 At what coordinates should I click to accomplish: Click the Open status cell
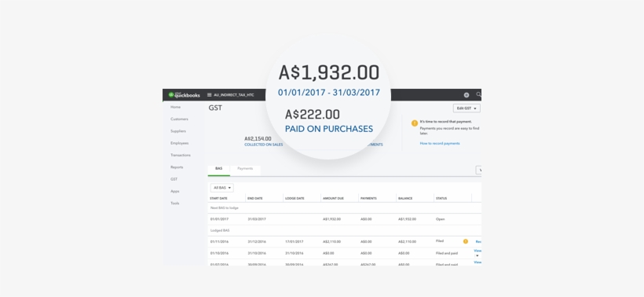tap(441, 219)
